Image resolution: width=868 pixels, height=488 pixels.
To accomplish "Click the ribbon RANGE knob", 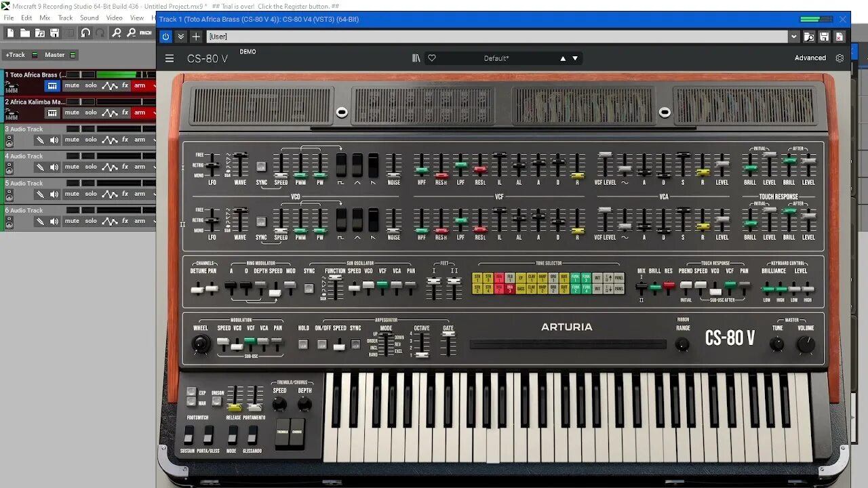I will [x=683, y=344].
